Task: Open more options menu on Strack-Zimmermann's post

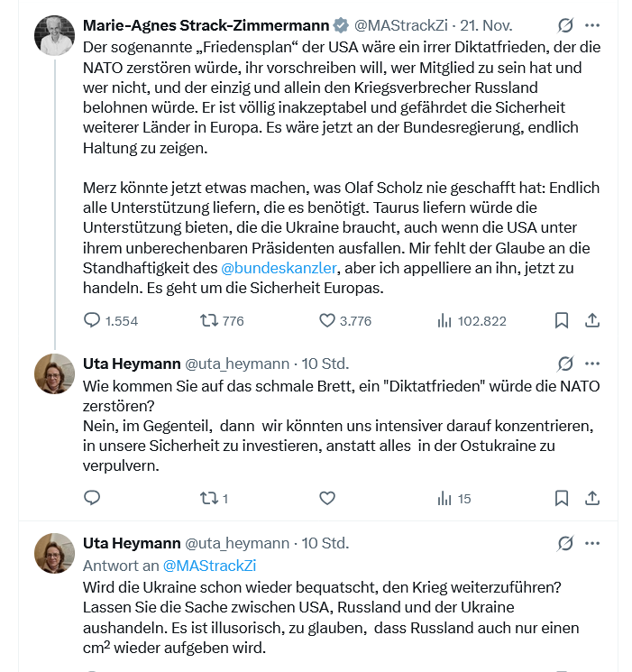Action: [x=592, y=25]
